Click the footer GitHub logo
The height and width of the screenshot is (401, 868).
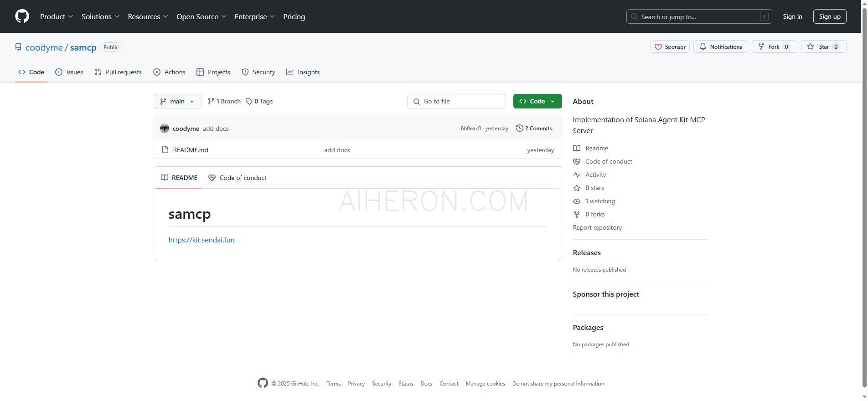coord(263,383)
